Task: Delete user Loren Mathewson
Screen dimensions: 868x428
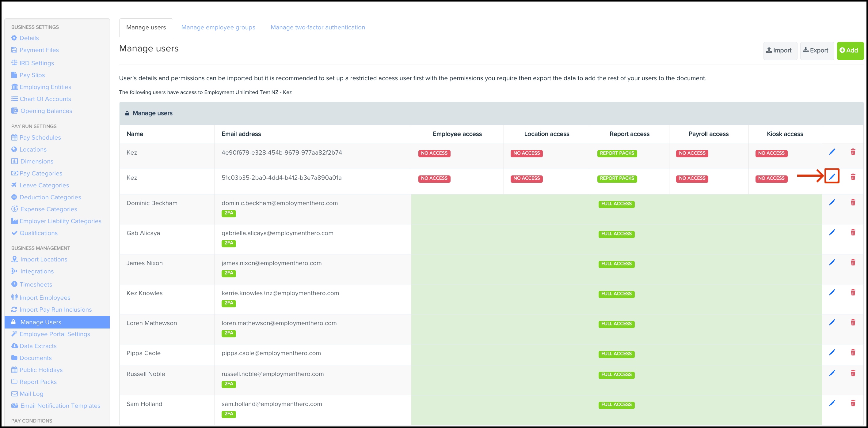Action: click(x=853, y=322)
